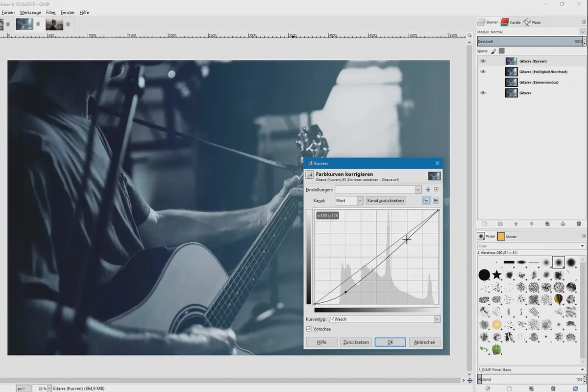Select the lower curve control point
The image size is (588, 392).
pyautogui.click(x=346, y=292)
